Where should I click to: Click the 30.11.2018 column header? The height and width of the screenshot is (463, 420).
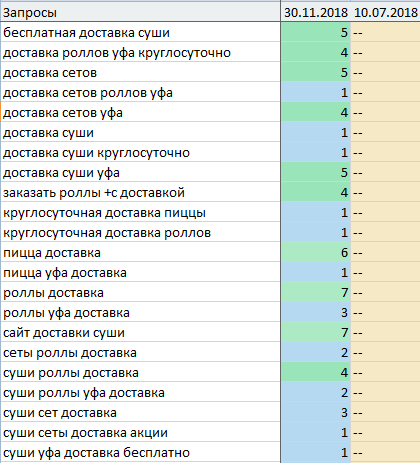tap(316, 12)
